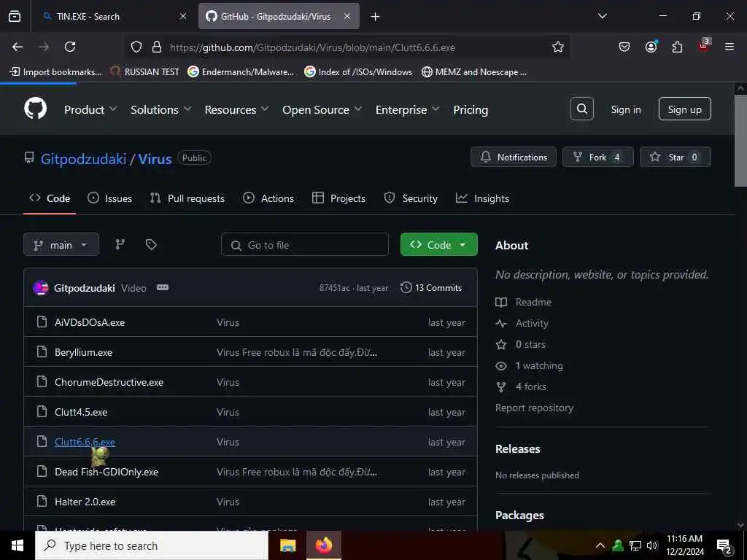Open the Issues tab

pos(109,198)
